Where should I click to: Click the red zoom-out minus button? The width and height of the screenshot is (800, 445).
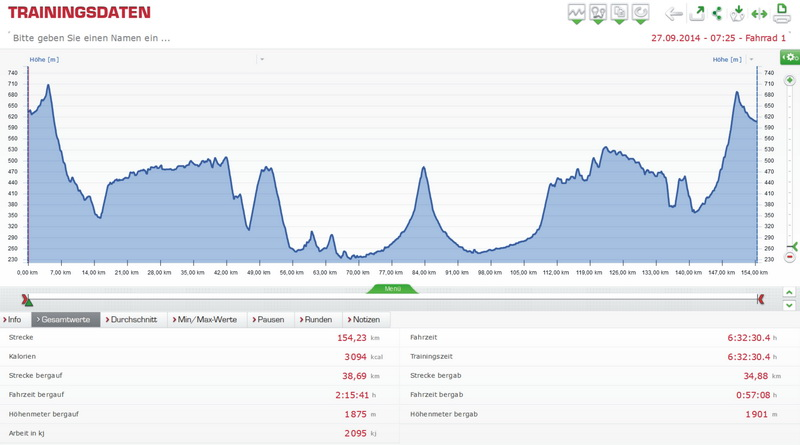click(x=790, y=258)
